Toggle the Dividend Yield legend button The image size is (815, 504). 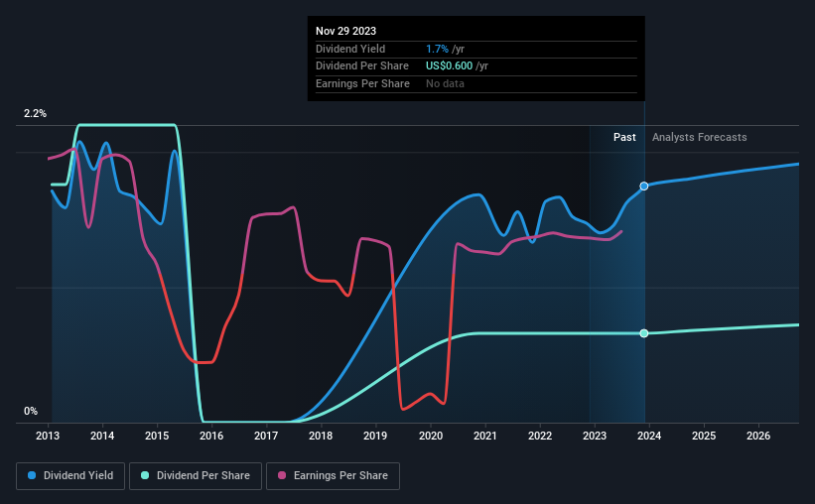pyautogui.click(x=70, y=476)
